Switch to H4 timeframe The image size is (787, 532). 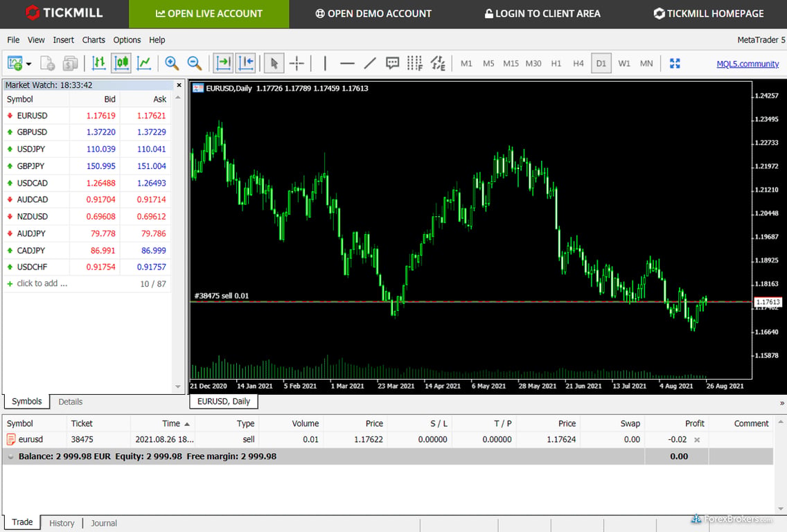(578, 63)
